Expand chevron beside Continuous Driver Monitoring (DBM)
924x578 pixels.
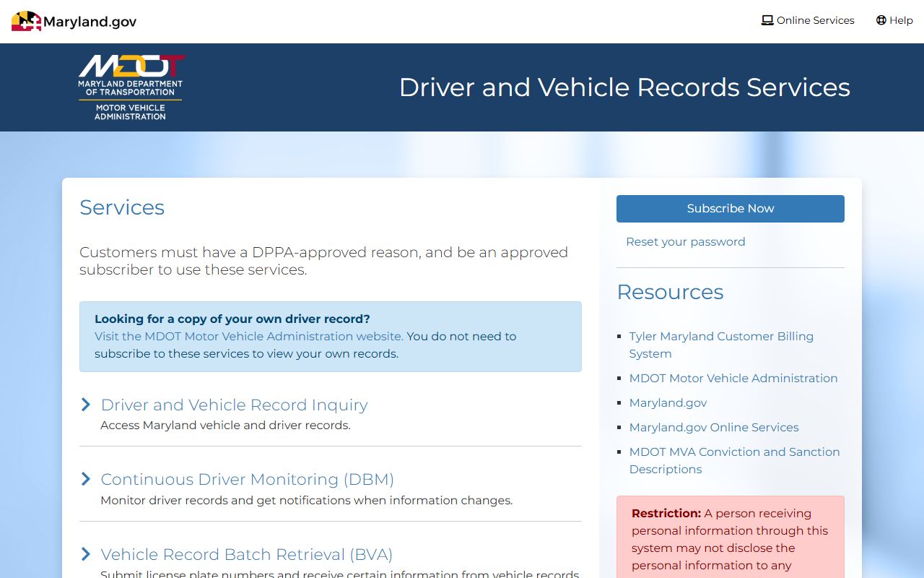coord(86,479)
